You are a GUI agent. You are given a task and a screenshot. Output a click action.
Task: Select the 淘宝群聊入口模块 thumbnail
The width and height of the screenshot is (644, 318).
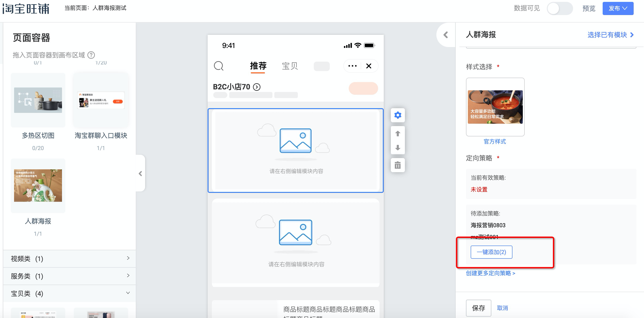pyautogui.click(x=101, y=100)
